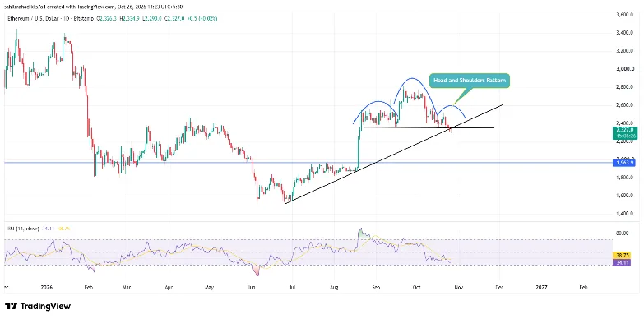
Task: Click the 1,400.0 price axis label
Action: click(x=626, y=214)
